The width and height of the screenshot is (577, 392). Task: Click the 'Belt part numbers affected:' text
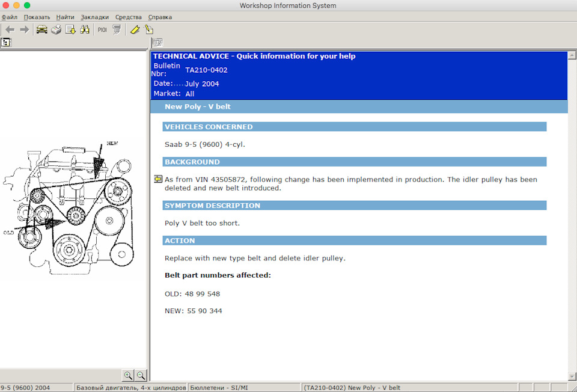tap(218, 275)
